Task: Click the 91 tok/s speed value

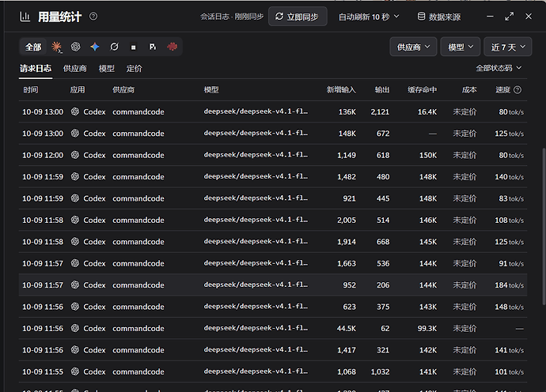Action: tap(511, 264)
